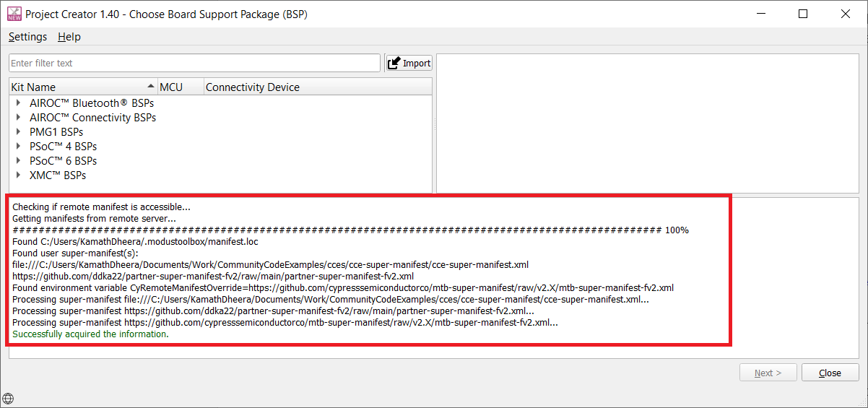Minimize the Project Creator window
868x408 pixels.
(760, 14)
